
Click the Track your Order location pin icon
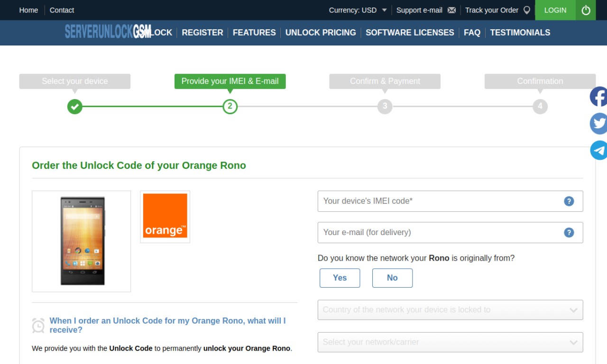tap(526, 10)
